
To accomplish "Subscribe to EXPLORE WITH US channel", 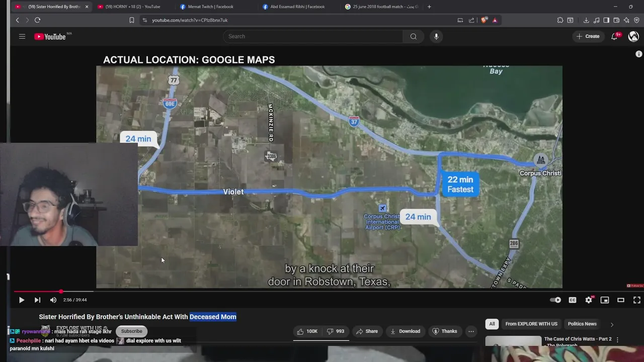I will tap(132, 331).
